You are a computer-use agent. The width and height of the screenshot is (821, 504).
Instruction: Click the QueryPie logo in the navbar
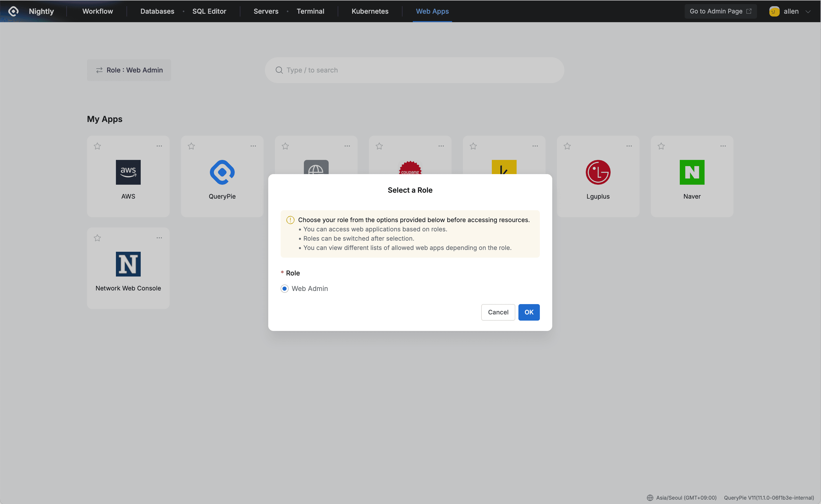click(13, 11)
